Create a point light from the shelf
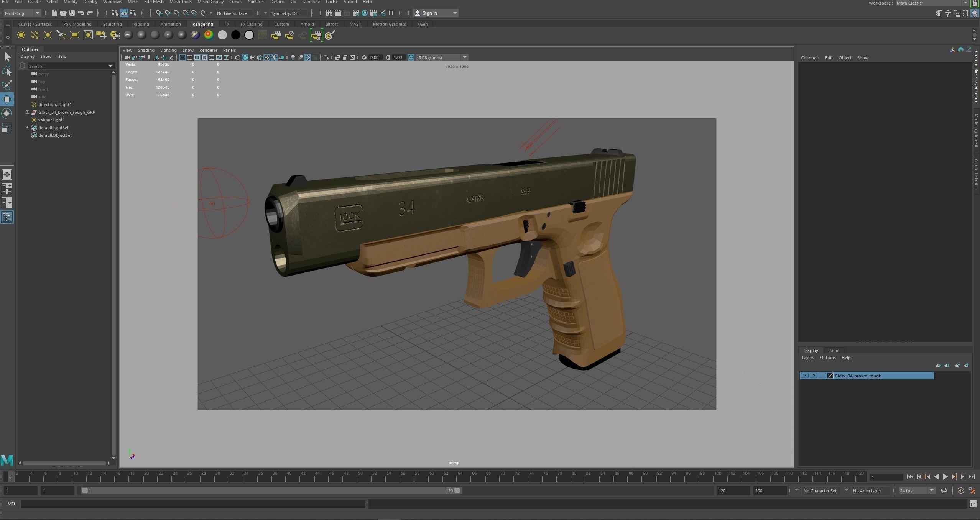Image resolution: width=980 pixels, height=520 pixels. click(x=48, y=35)
